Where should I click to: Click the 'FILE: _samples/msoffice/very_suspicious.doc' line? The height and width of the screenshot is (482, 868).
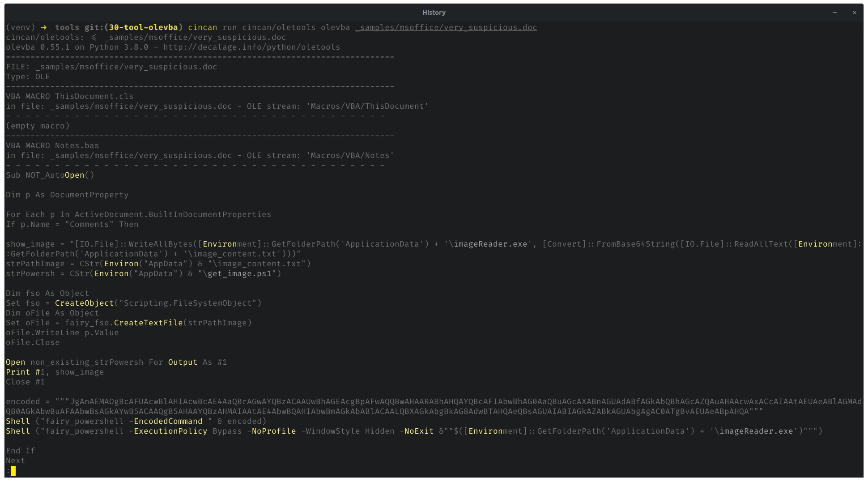111,67
